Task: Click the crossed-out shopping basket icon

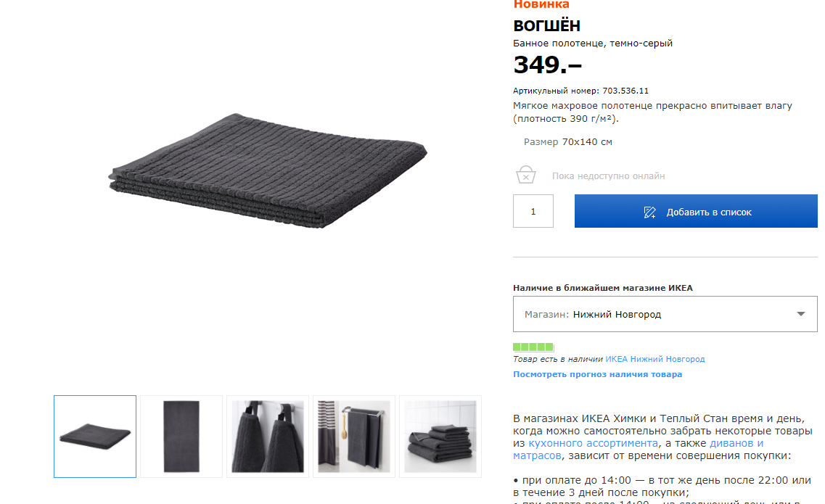Action: [x=525, y=175]
